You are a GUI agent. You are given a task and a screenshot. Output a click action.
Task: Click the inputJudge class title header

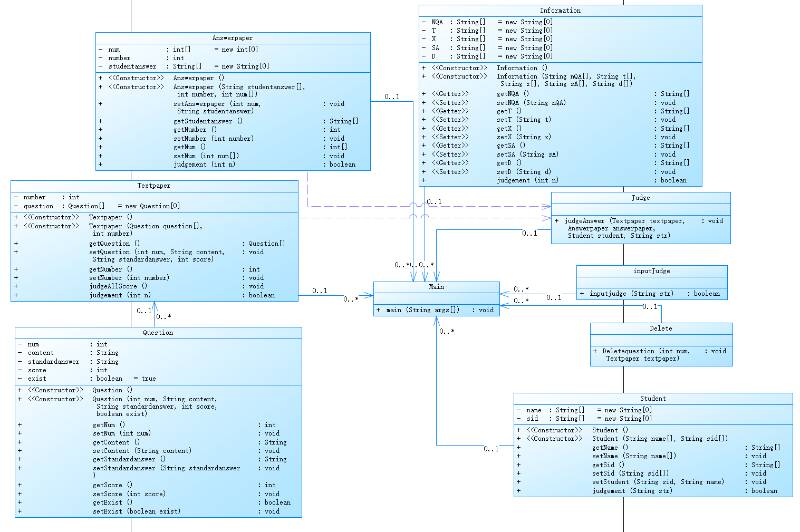(x=652, y=271)
